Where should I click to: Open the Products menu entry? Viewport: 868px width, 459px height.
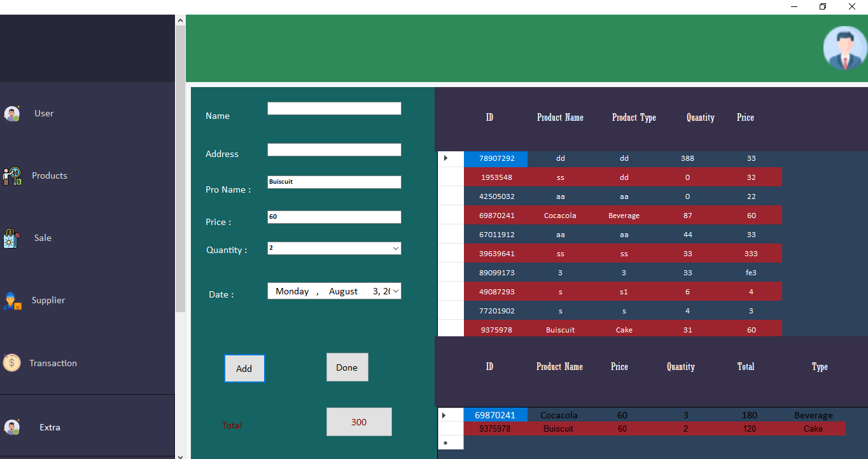(x=49, y=175)
